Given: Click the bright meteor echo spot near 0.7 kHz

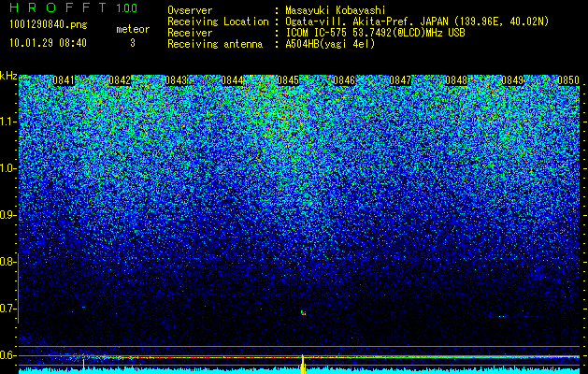Looking at the screenshot, I should (303, 312).
